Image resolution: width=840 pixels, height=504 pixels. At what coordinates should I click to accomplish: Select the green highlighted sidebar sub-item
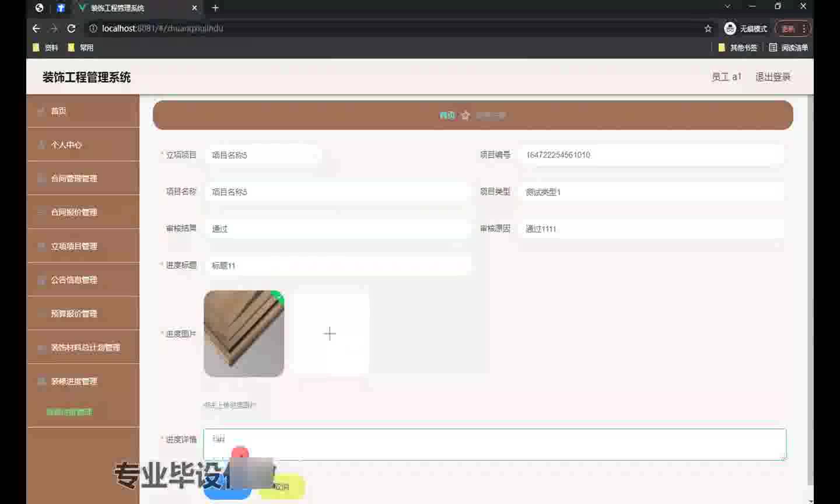[69, 412]
